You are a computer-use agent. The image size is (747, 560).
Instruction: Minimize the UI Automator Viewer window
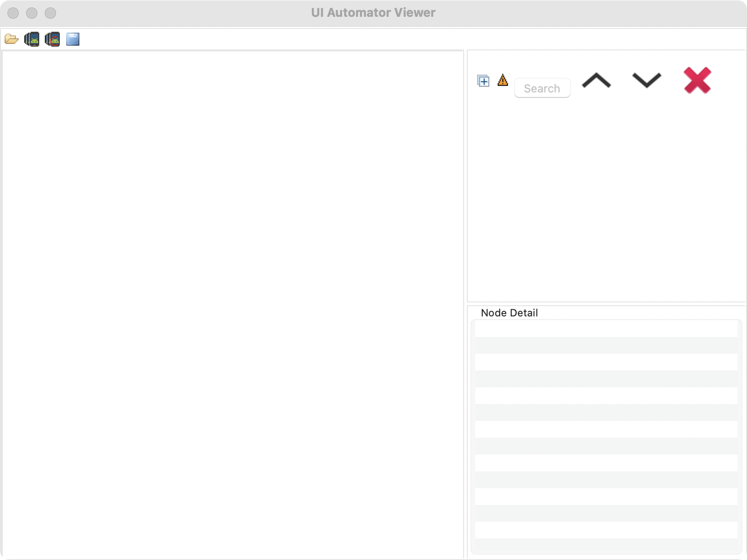[x=32, y=13]
